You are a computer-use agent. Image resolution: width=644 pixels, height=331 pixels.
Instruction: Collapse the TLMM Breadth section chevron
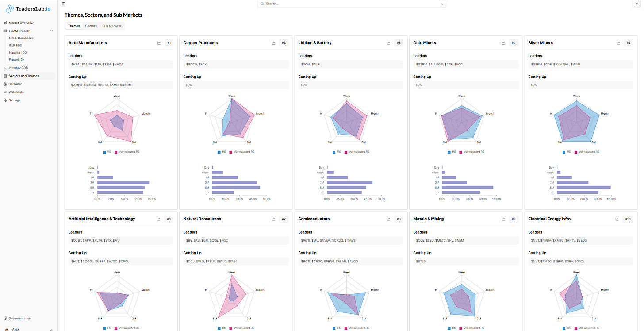[x=51, y=31]
